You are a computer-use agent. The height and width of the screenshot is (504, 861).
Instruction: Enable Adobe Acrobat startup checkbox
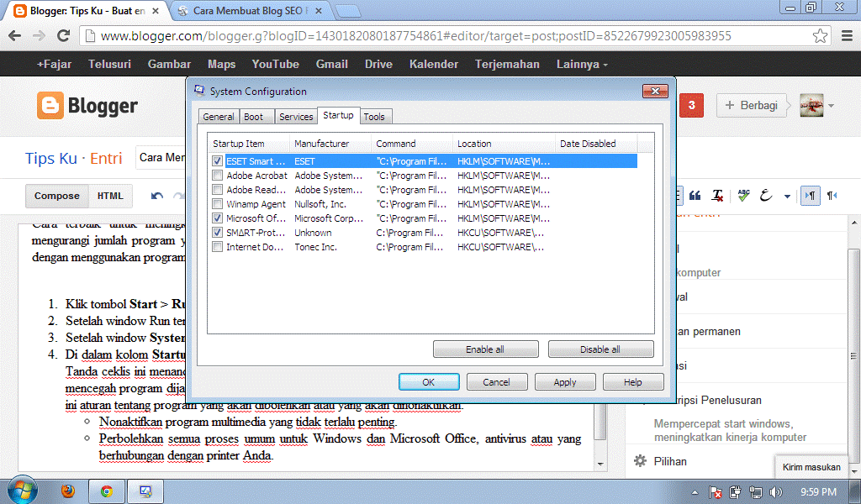click(x=217, y=176)
